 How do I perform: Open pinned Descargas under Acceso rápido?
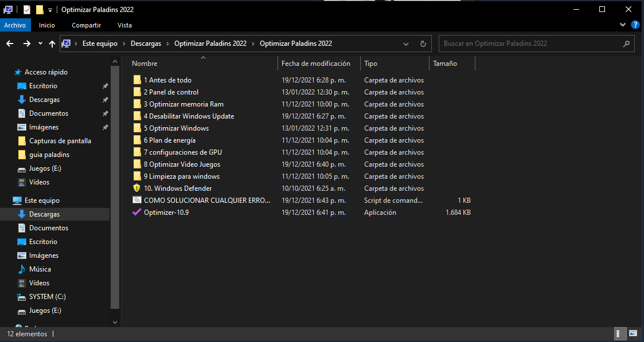[44, 100]
